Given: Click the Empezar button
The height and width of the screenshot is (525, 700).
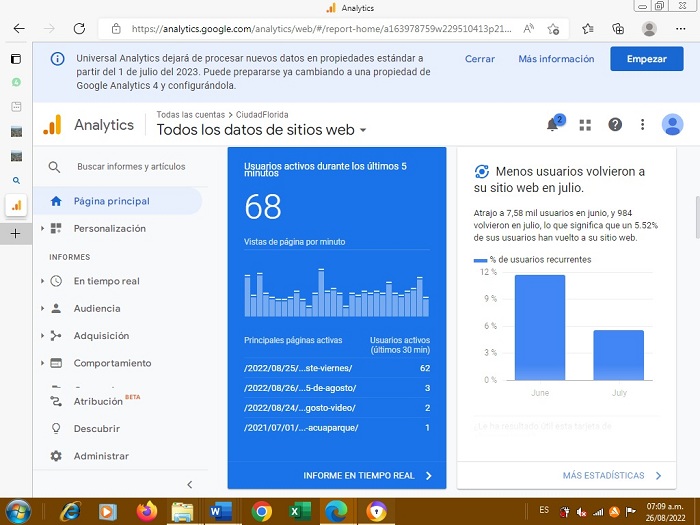Looking at the screenshot, I should (646, 58).
